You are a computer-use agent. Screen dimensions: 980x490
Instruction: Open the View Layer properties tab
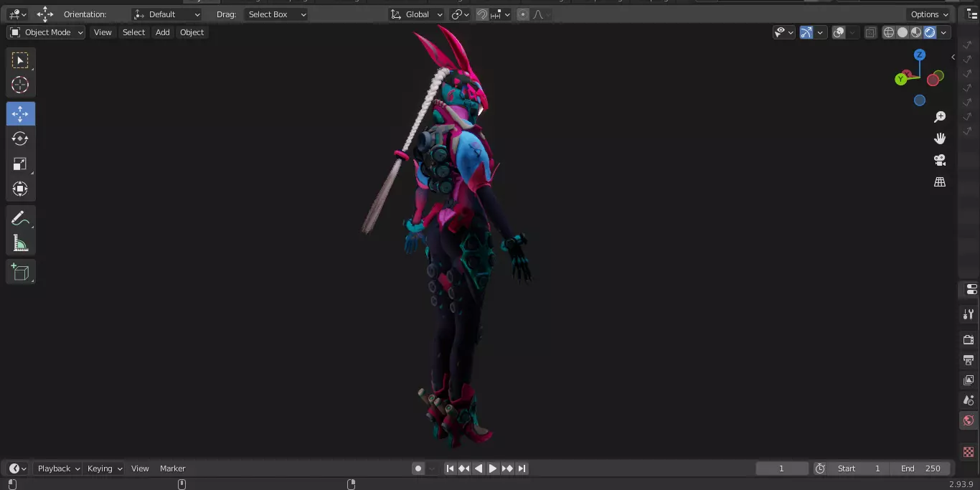pyautogui.click(x=969, y=380)
